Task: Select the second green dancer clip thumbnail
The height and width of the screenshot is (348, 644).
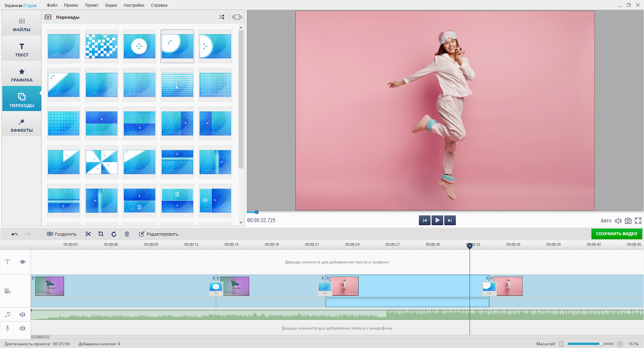Action: click(x=235, y=286)
